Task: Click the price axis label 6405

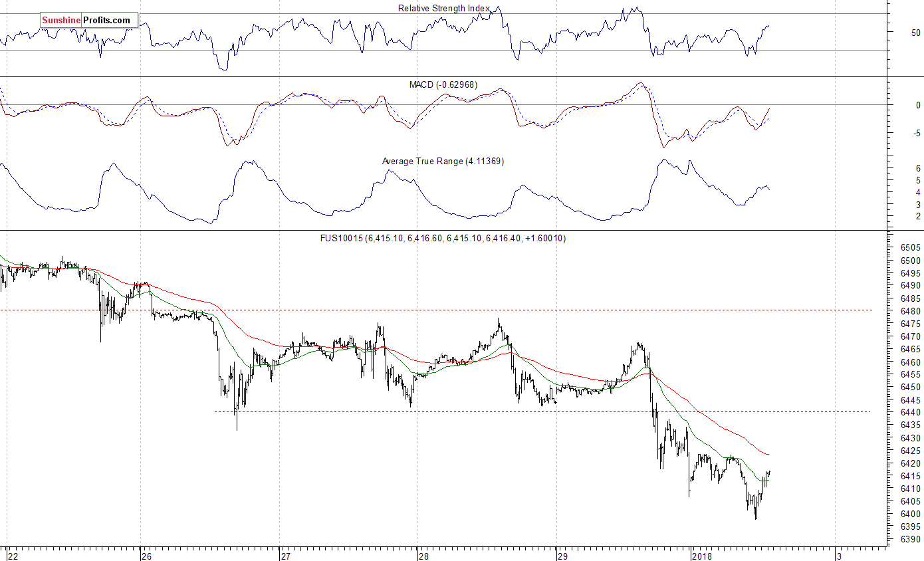Action: (911, 501)
